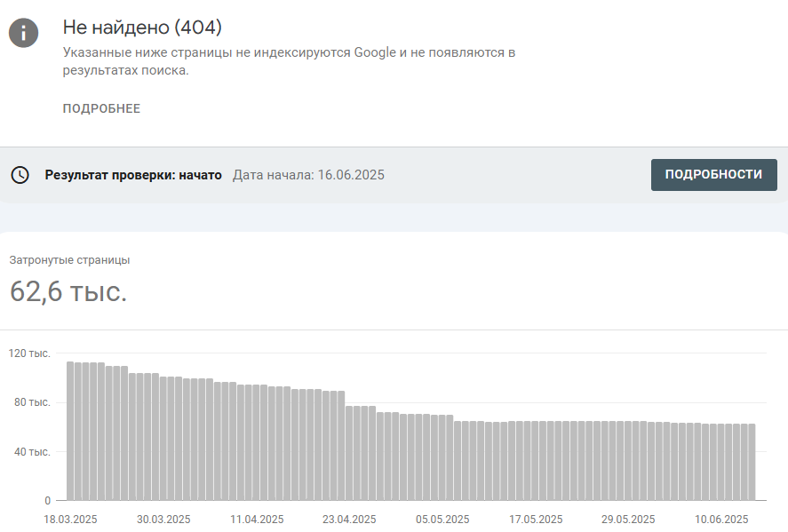Viewport: 788px width, 532px height.
Task: Click the Затронутые страницы label
Action: pyautogui.click(x=69, y=260)
